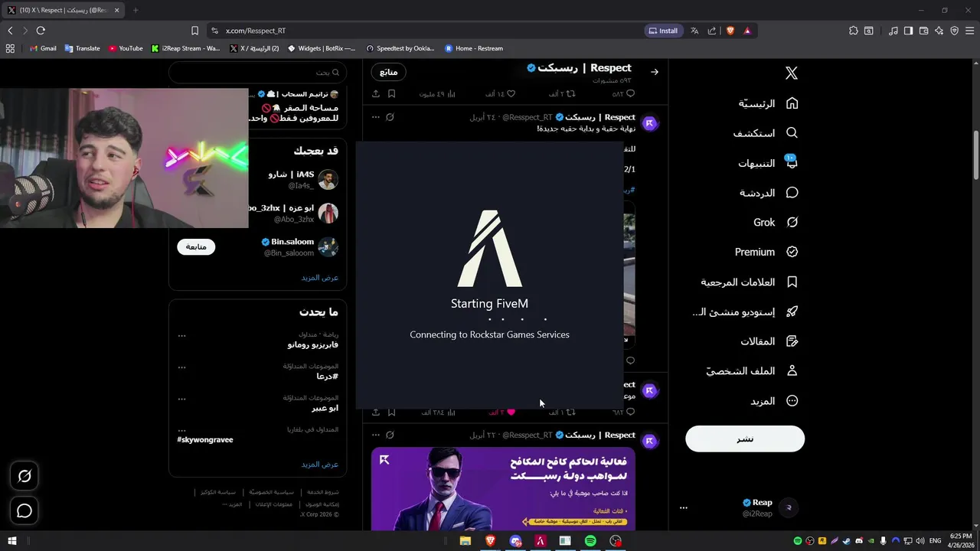Open the purple فعالية الحاكم event image
Viewport: 980px width, 551px height.
click(503, 489)
